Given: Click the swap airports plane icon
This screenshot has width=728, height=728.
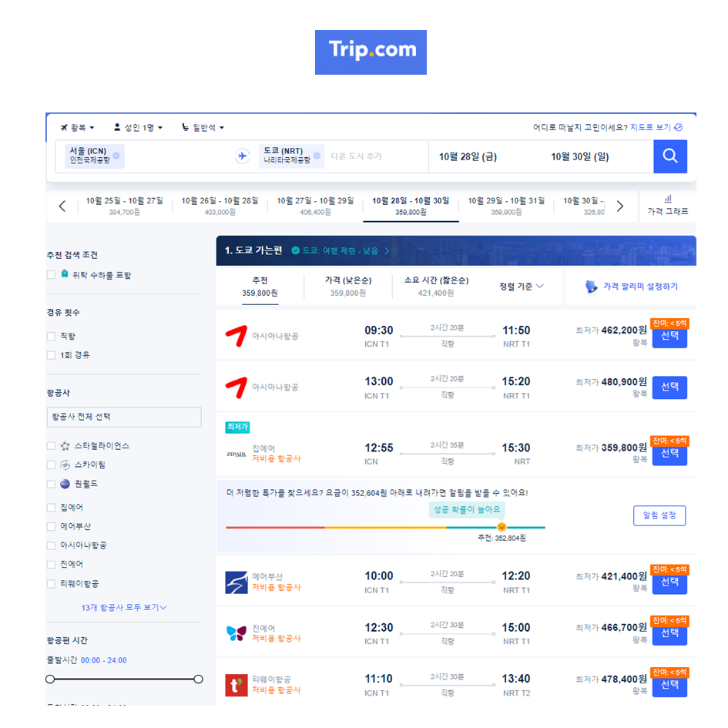Looking at the screenshot, I should [243, 156].
